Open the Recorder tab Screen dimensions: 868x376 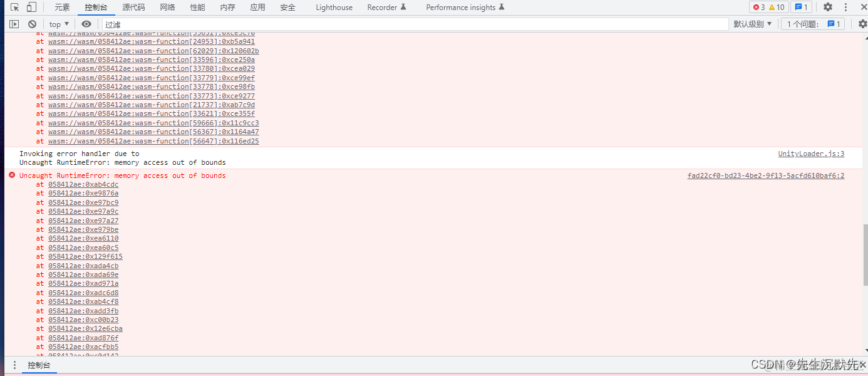click(x=386, y=8)
